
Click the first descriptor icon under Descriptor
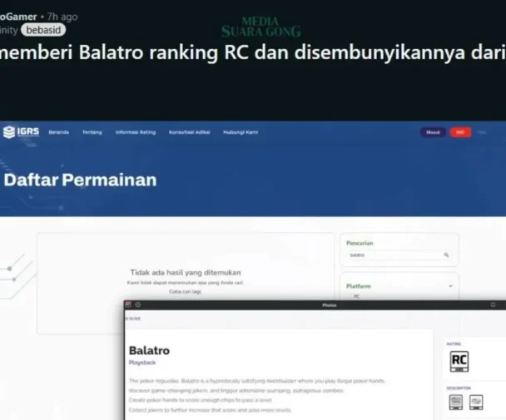click(455, 402)
